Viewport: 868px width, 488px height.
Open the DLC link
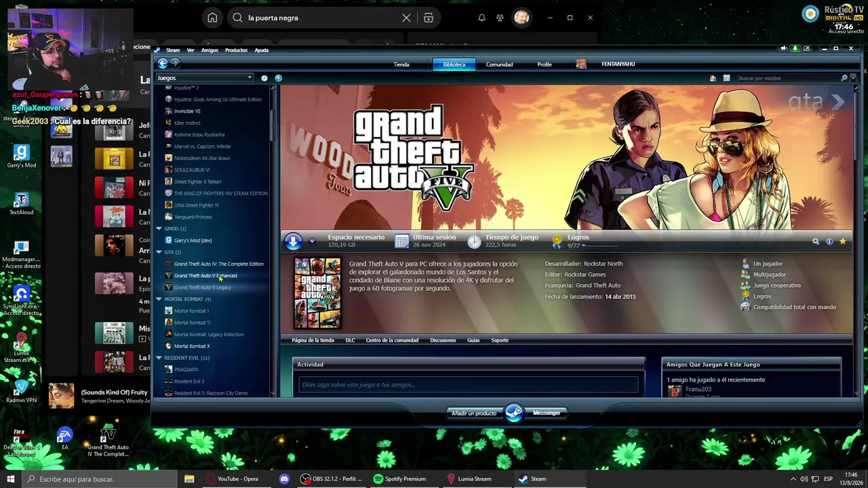(350, 340)
